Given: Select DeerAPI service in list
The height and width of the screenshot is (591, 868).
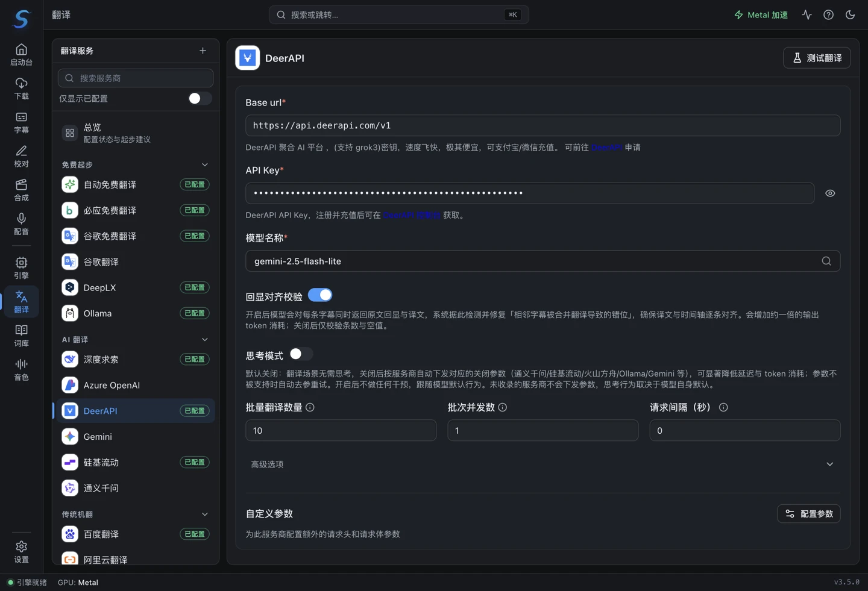Looking at the screenshot, I should coord(136,411).
